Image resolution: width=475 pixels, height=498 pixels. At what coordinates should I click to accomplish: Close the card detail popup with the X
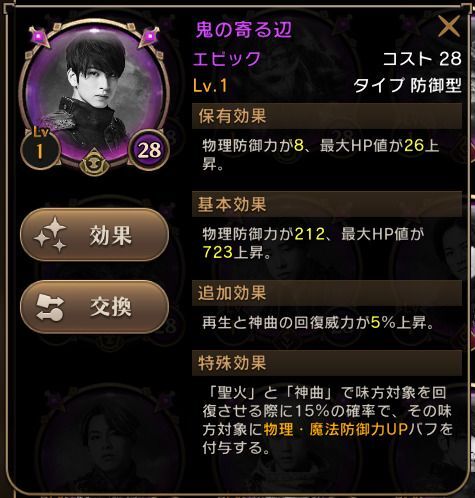tap(449, 26)
